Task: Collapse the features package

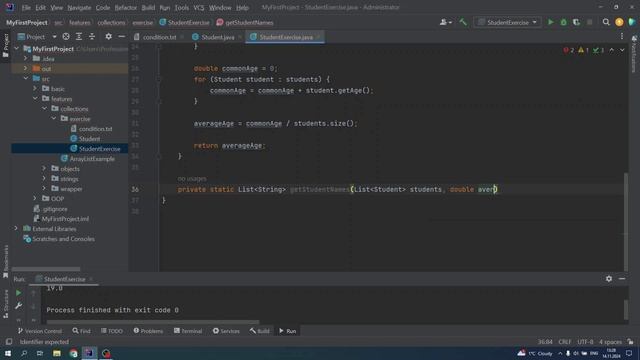Action: [x=35, y=98]
